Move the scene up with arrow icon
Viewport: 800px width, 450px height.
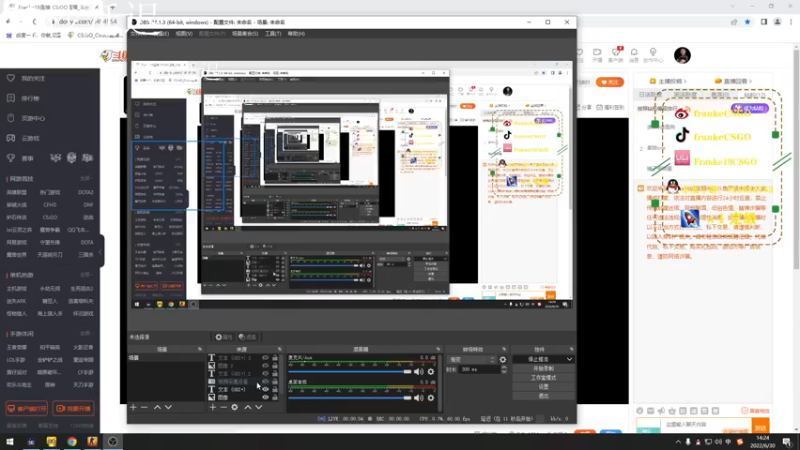[x=157, y=407]
